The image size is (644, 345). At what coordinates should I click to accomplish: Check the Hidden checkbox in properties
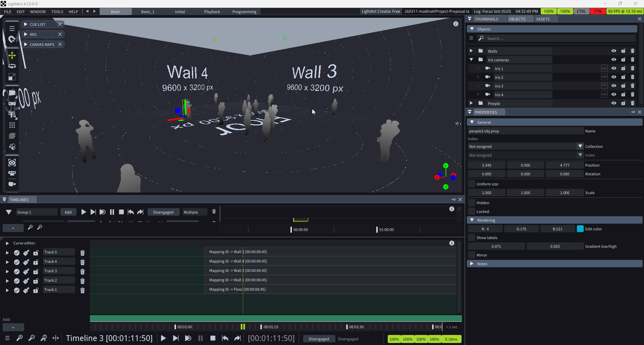tap(472, 203)
